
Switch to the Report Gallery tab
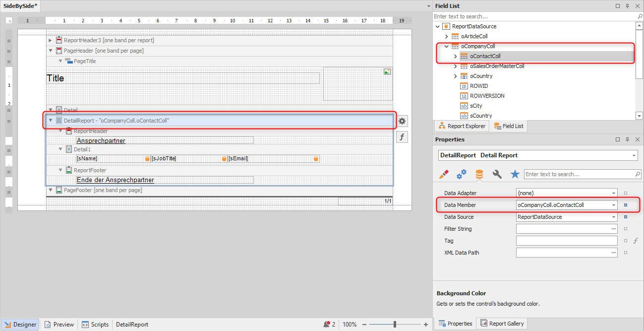[x=502, y=324]
